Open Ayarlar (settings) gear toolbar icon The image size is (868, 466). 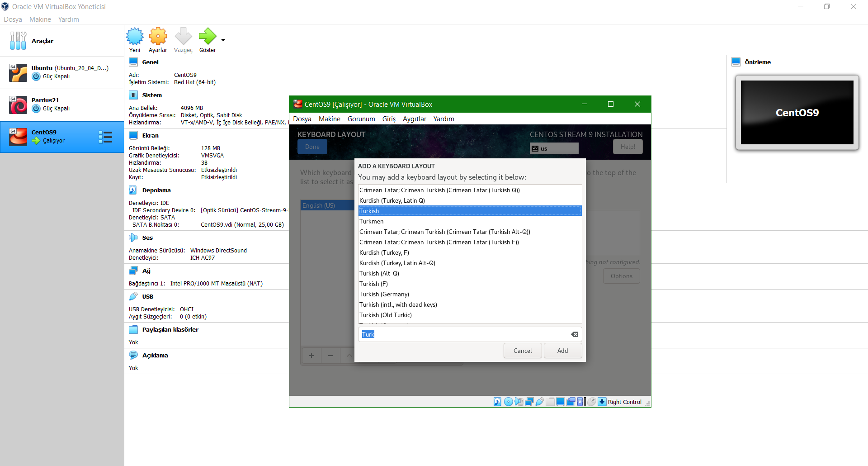coord(158,36)
